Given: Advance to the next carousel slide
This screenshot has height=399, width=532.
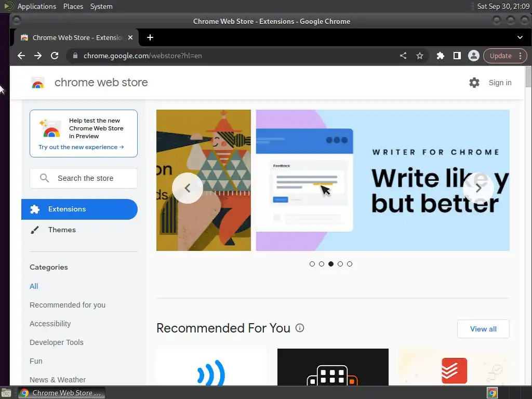Looking at the screenshot, I should [x=478, y=188].
